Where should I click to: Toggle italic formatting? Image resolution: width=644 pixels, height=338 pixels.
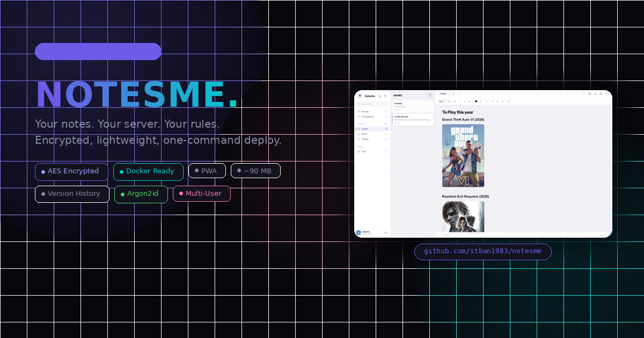460,101
